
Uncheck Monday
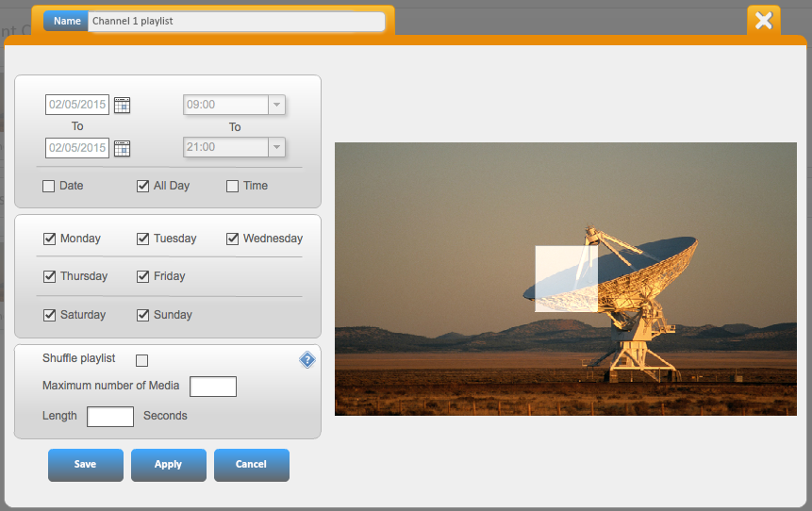click(x=49, y=239)
